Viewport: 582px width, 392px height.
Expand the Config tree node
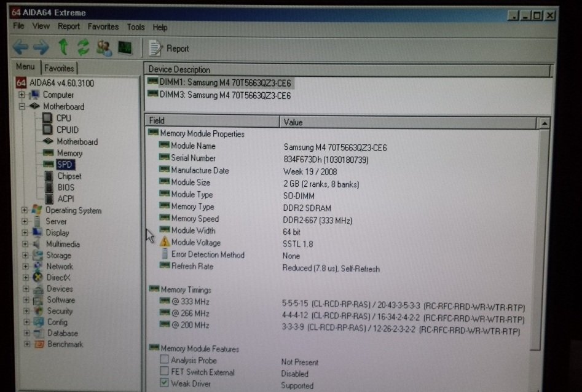[x=26, y=322]
